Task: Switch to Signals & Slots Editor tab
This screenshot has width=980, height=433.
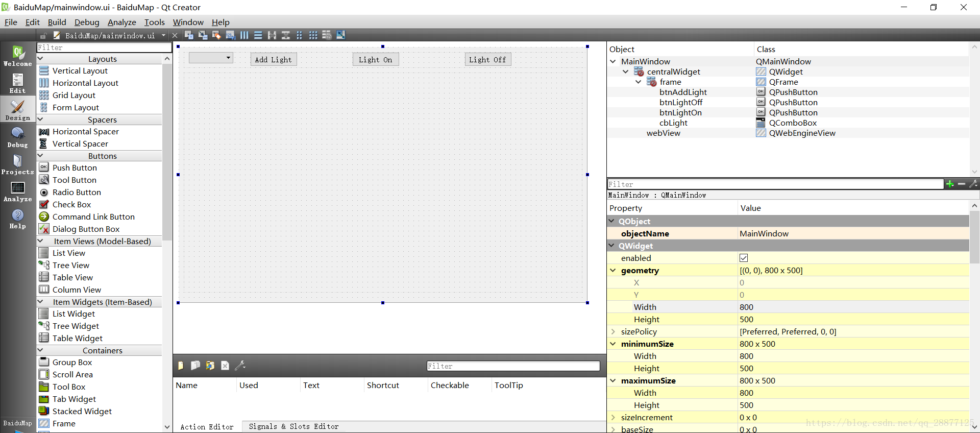Action: pyautogui.click(x=294, y=426)
